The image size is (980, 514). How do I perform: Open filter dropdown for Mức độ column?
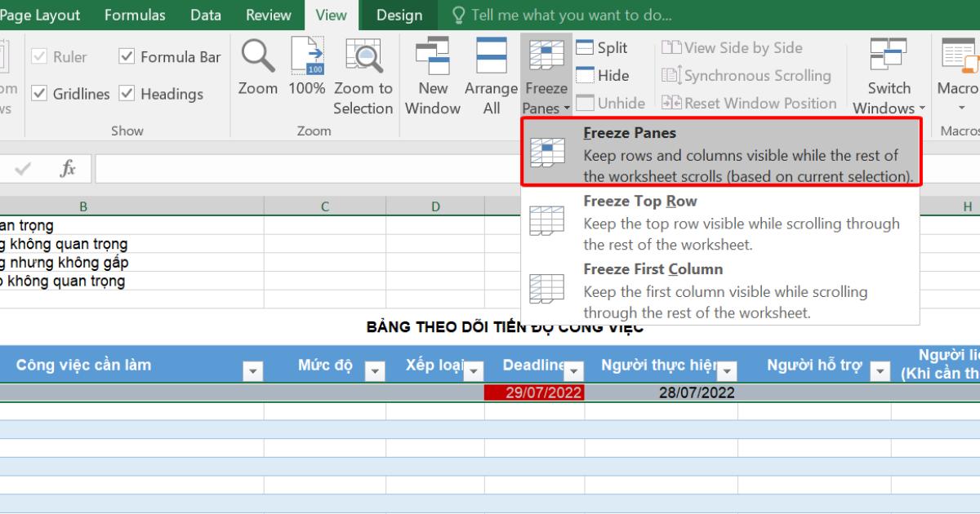click(375, 371)
